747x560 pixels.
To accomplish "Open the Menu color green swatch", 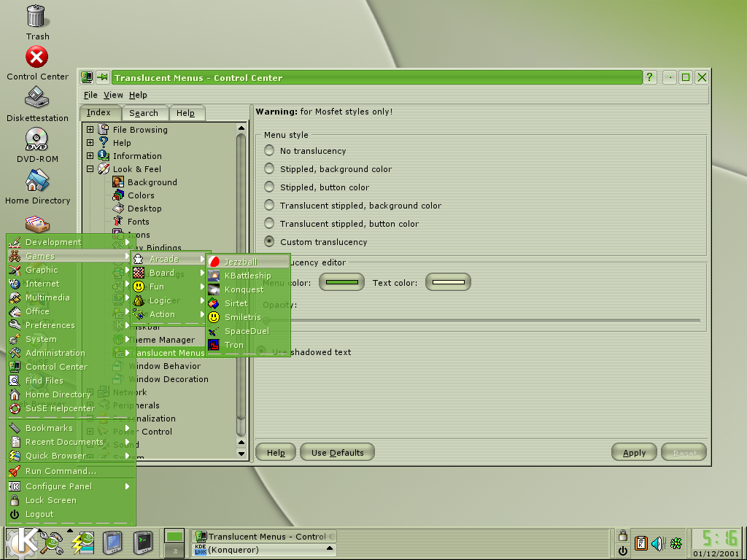I will (x=341, y=282).
